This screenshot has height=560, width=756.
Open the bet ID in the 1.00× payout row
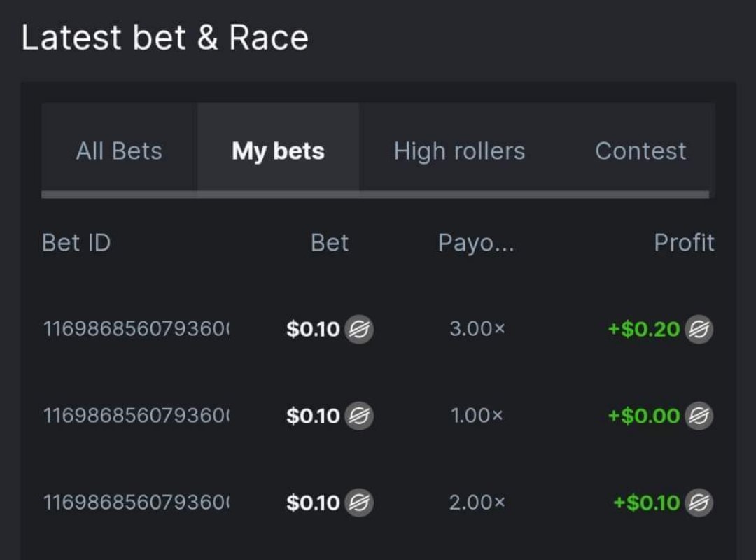coord(137,416)
